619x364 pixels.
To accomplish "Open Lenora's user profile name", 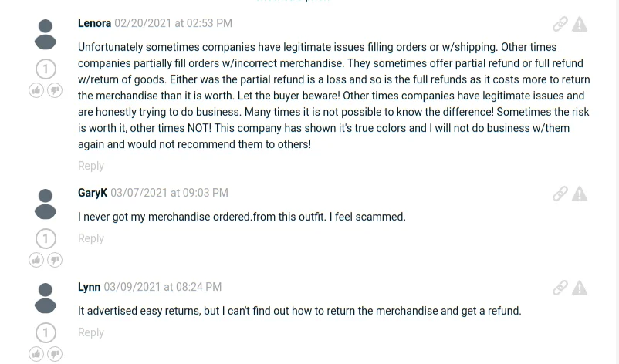I will (x=94, y=23).
